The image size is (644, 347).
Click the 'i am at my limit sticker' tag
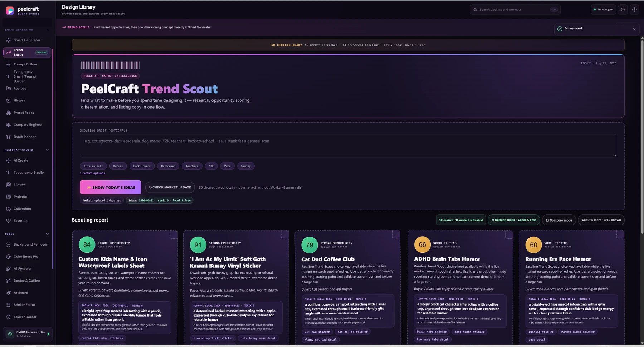(213, 338)
